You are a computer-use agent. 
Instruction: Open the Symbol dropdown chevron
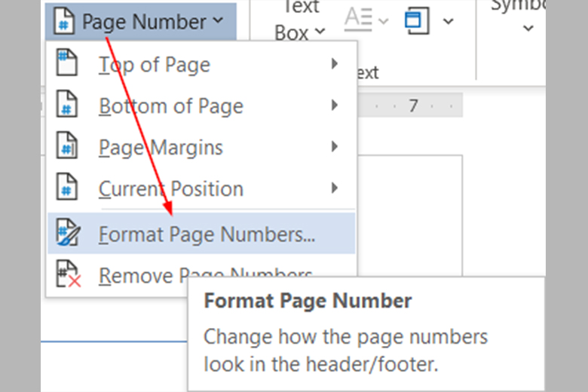[528, 28]
